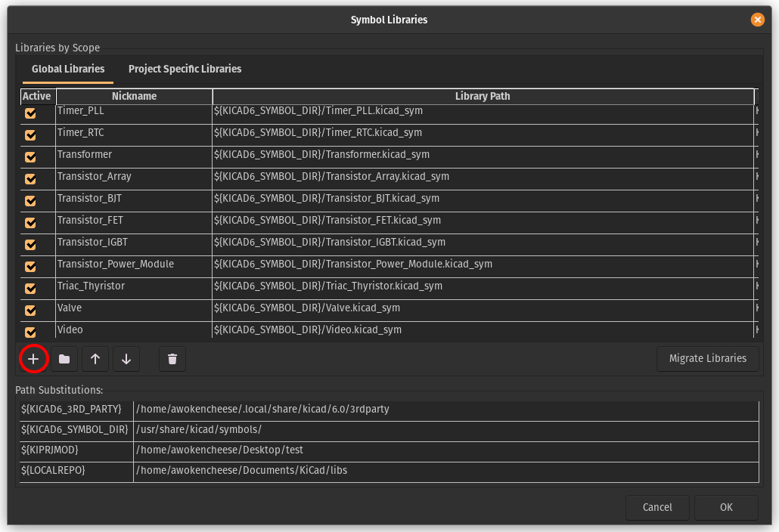This screenshot has height=532, width=779.
Task: Uncheck the Transistor_Power_Module active checkbox
Action: point(30,266)
